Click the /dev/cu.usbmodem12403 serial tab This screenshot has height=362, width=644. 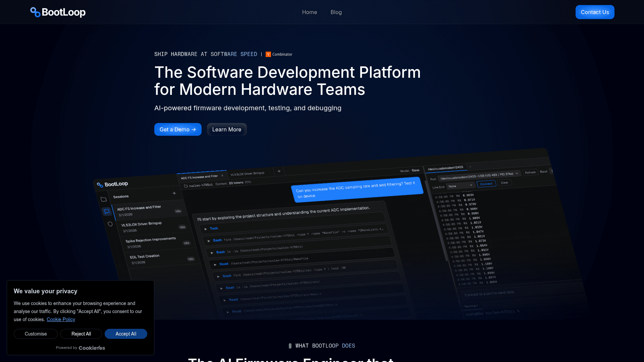pos(445,168)
